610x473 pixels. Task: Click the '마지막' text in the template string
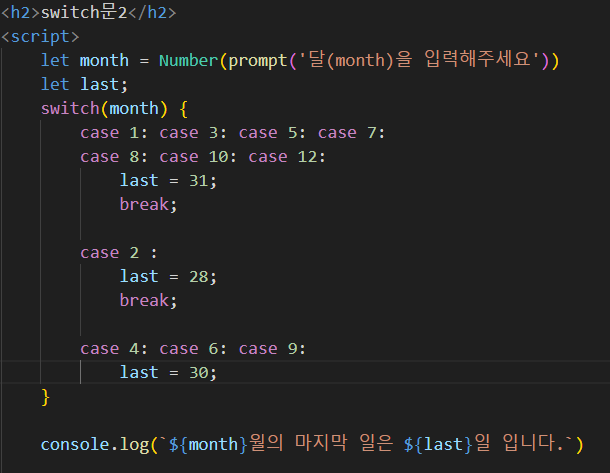[321, 443]
